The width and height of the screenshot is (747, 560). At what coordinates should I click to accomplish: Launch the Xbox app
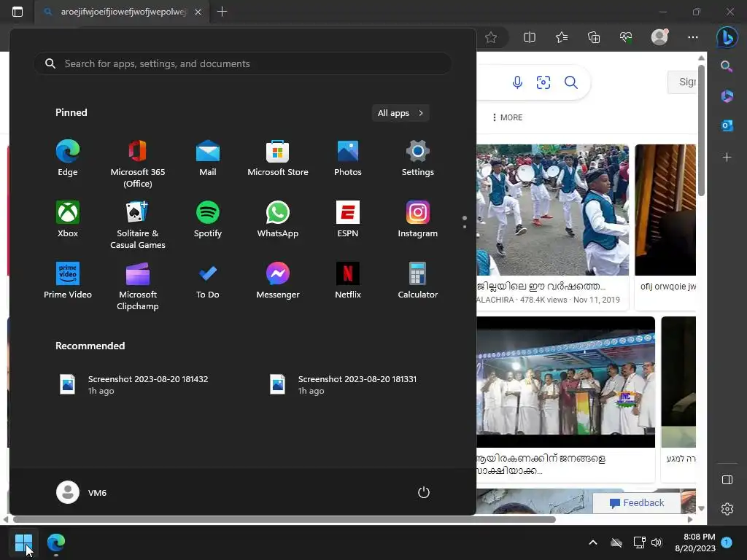click(x=68, y=219)
